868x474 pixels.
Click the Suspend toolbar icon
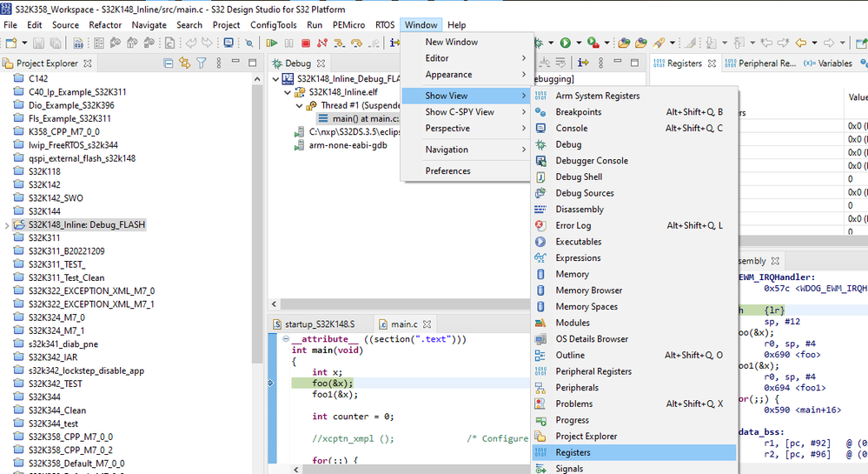[289, 43]
